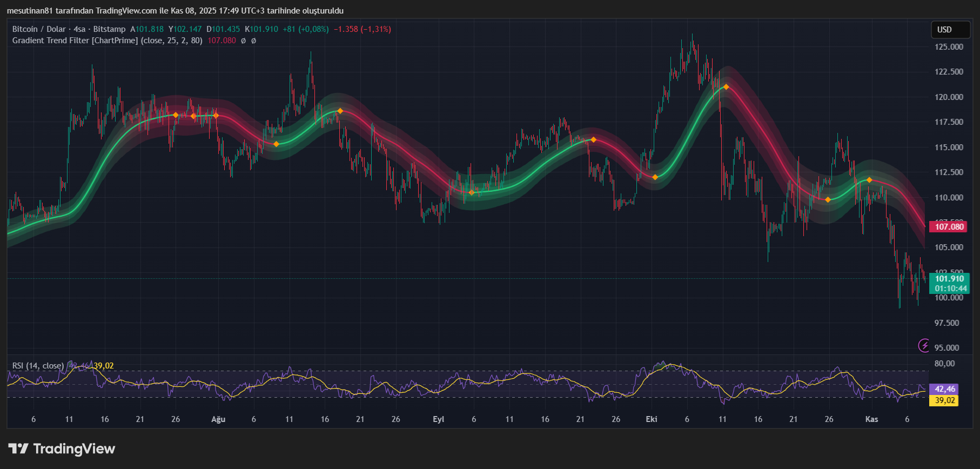Open the USD currency selector
The image size is (980, 469).
click(950, 30)
